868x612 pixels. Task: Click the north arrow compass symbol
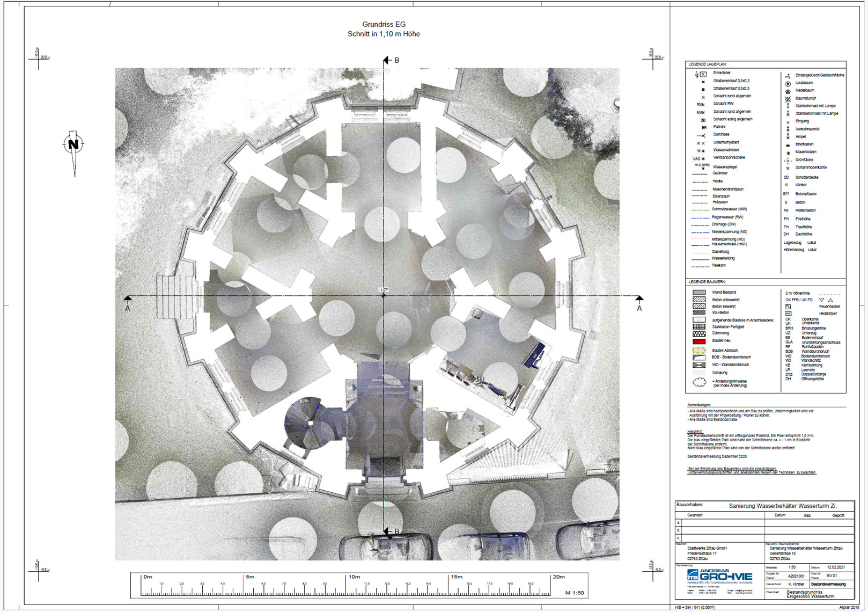73,153
